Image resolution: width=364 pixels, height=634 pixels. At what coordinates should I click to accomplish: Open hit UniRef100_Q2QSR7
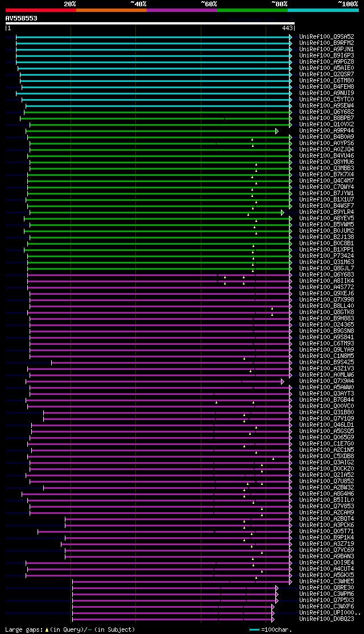(326, 75)
